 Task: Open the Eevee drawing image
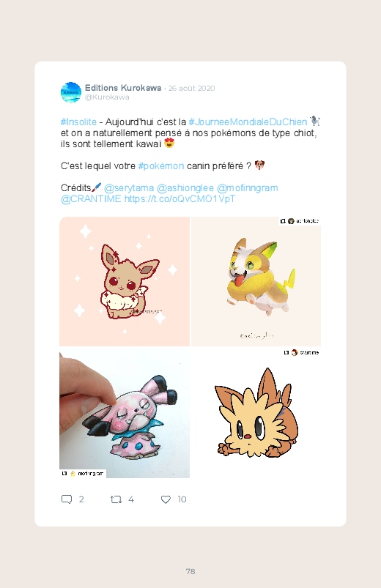(125, 281)
